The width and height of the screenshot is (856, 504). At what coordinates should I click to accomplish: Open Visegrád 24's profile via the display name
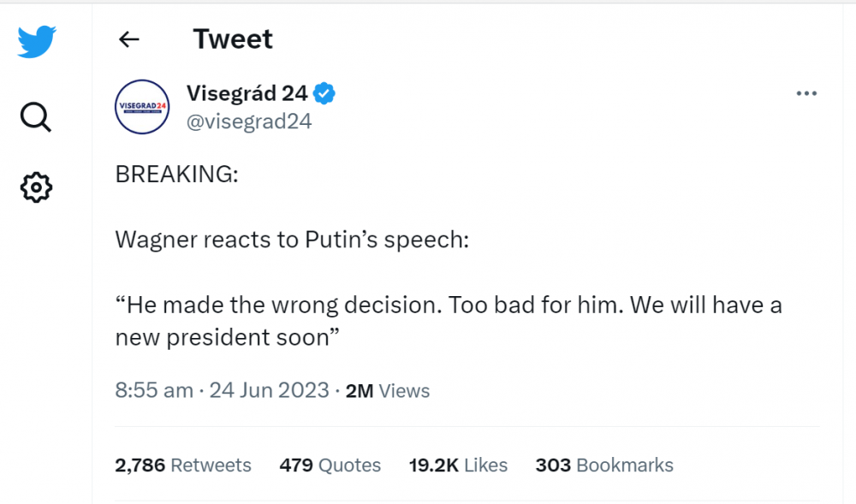248,93
